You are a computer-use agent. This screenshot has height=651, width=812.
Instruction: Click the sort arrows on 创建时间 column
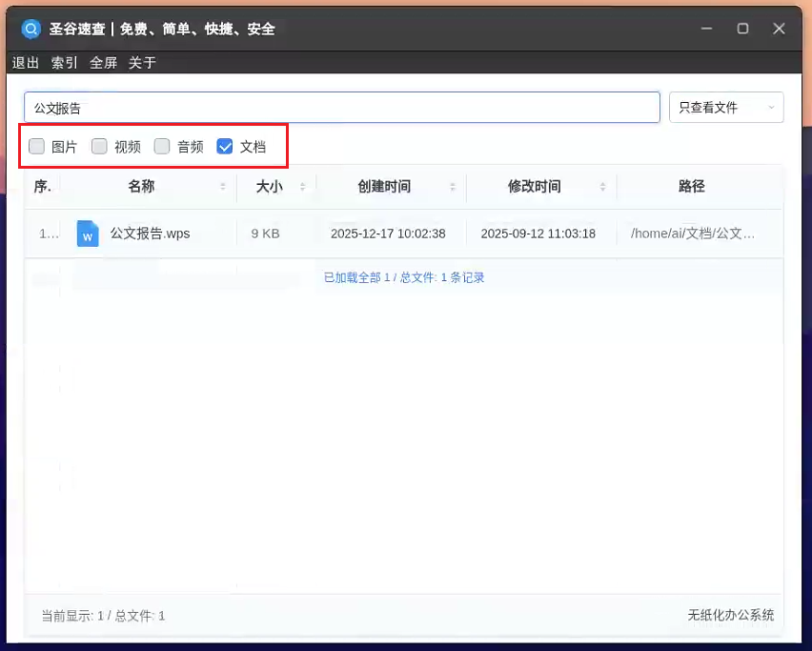pos(453,187)
